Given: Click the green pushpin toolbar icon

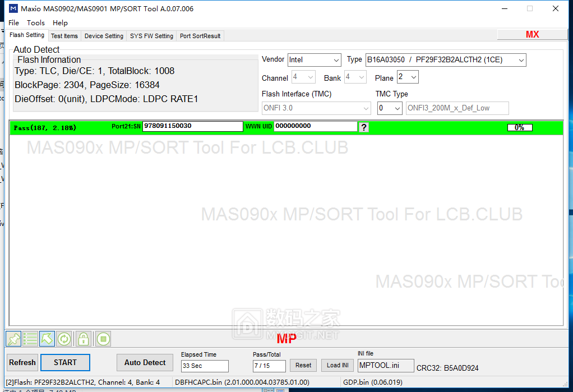Looking at the screenshot, I should click(x=13, y=339).
